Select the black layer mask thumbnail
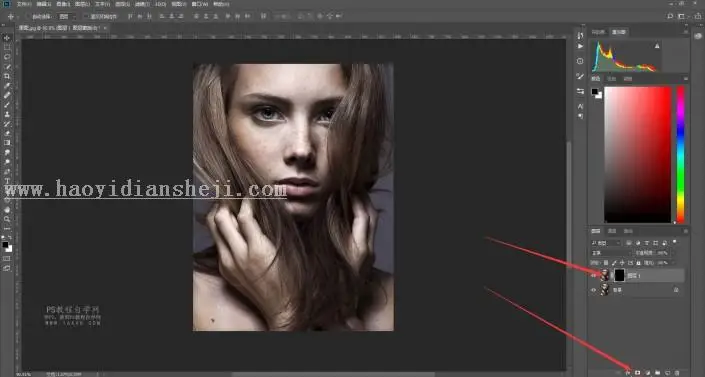The image size is (705, 377). 620,275
